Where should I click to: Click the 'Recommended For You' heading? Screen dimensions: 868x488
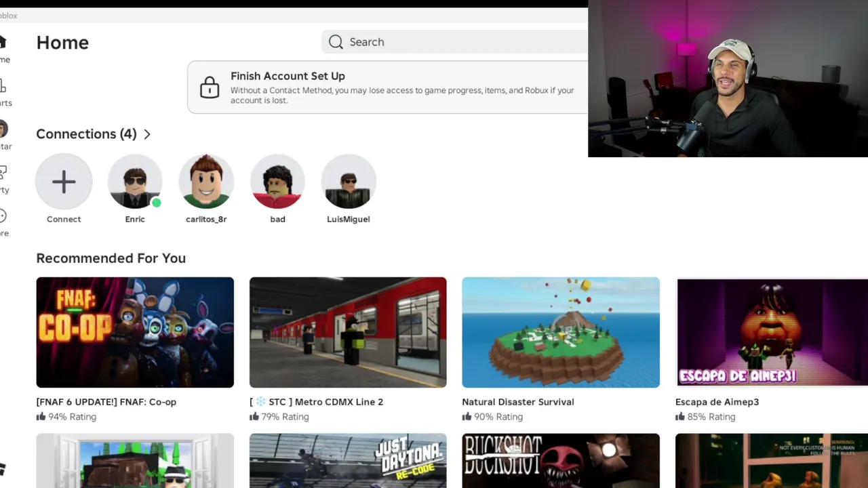tap(111, 258)
